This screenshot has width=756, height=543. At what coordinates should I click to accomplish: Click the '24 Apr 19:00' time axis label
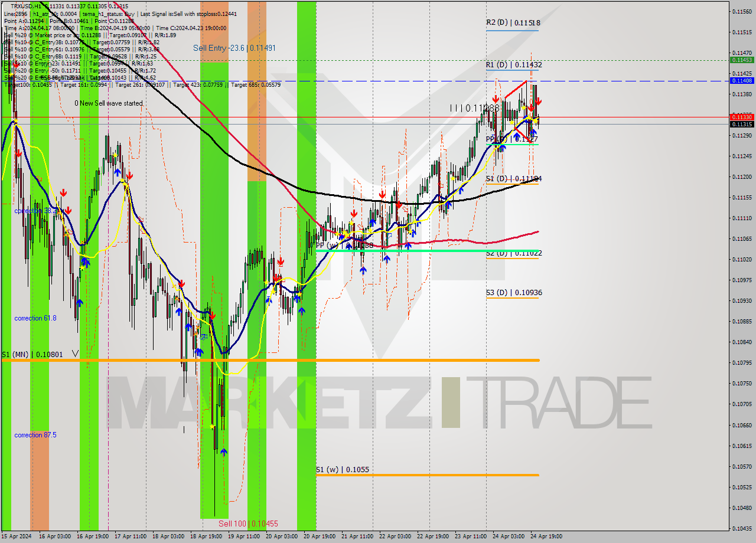[x=547, y=537]
